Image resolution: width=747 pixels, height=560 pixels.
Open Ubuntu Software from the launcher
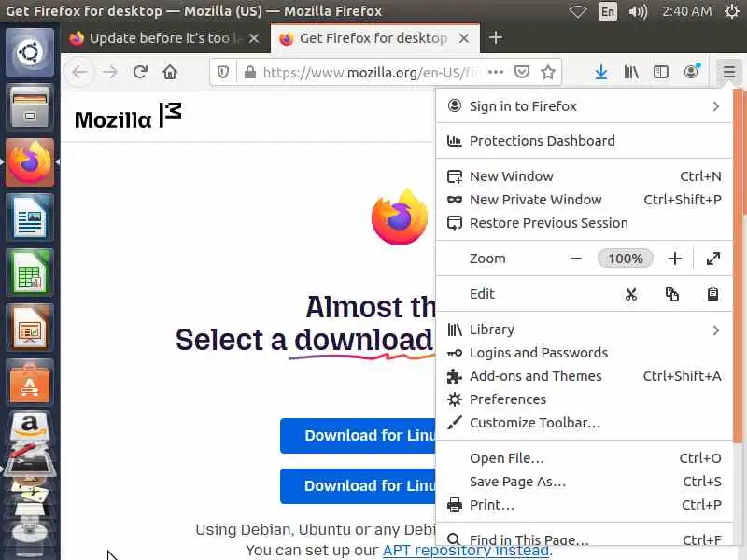pyautogui.click(x=30, y=384)
